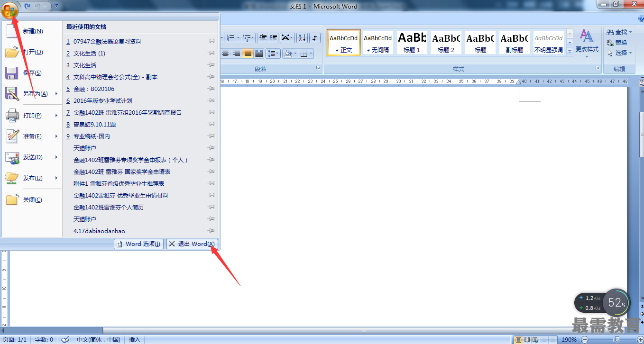This screenshot has width=644, height=344.
Task: Apply the 标题 1 style
Action: point(412,42)
